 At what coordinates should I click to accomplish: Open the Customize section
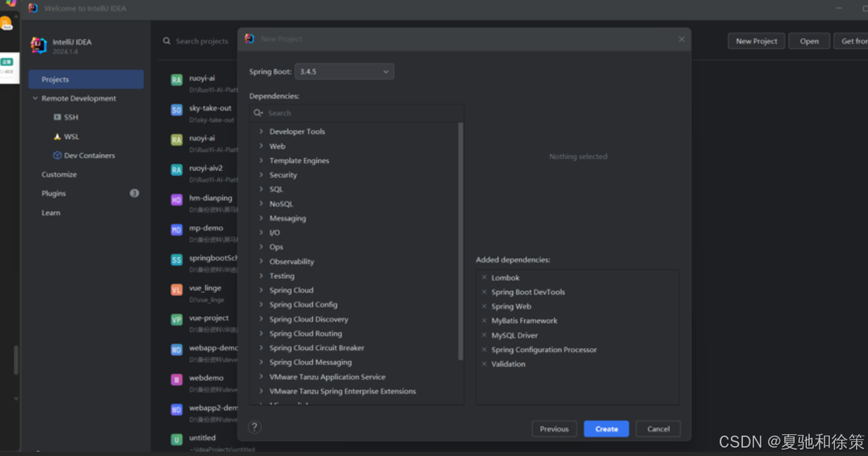[x=59, y=174]
